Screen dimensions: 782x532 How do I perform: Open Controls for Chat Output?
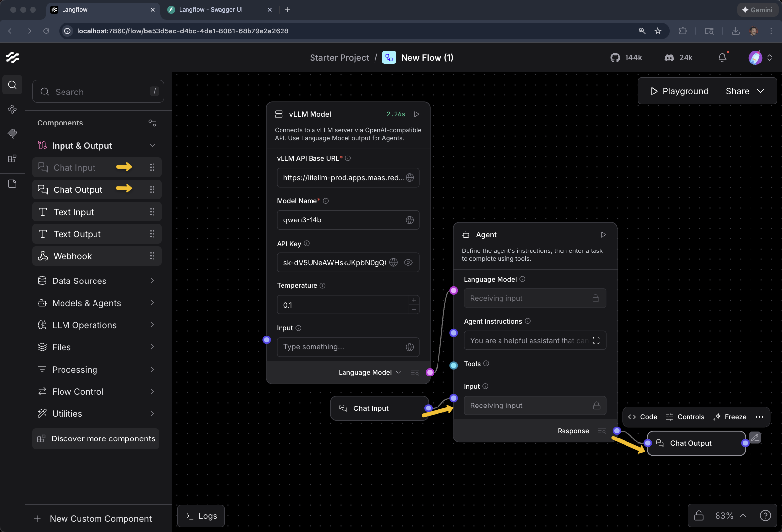[685, 417]
